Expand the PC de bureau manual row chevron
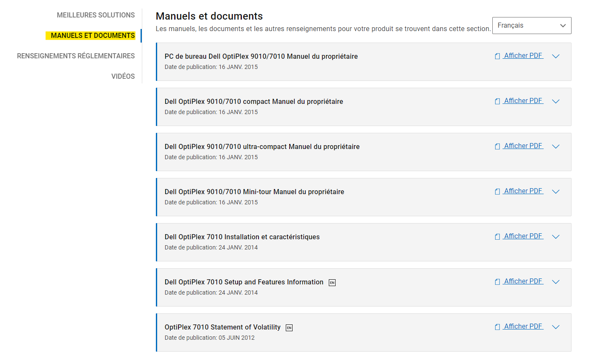This screenshot has height=364, width=589. click(555, 56)
